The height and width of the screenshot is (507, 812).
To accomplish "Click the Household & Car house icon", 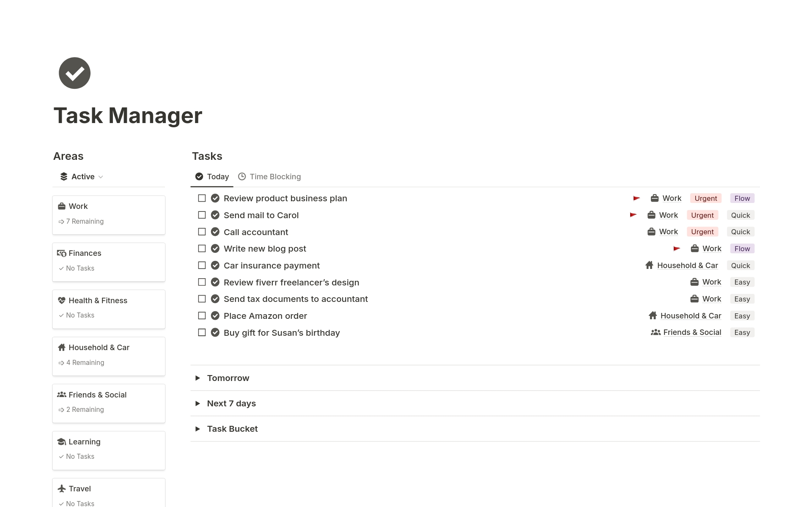I will [62, 347].
